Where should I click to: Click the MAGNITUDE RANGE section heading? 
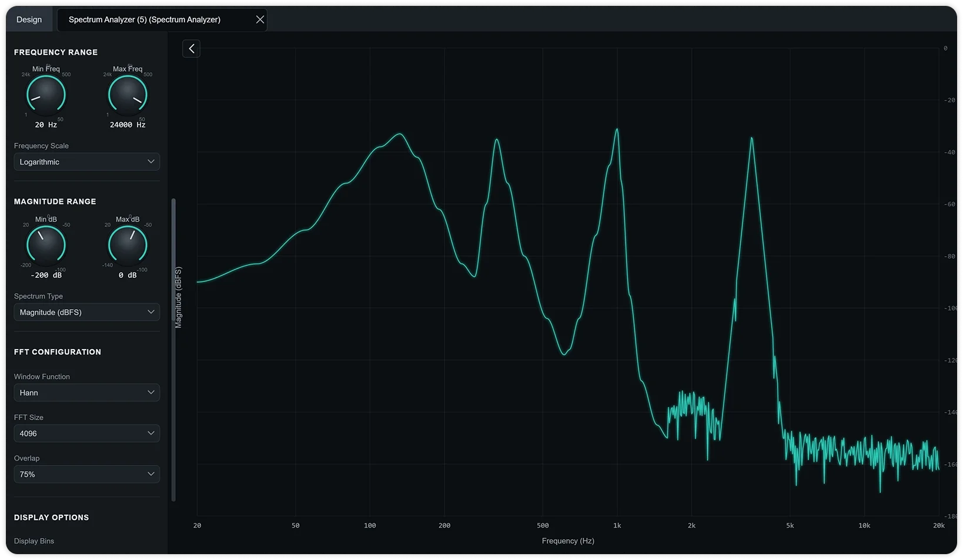click(x=55, y=202)
